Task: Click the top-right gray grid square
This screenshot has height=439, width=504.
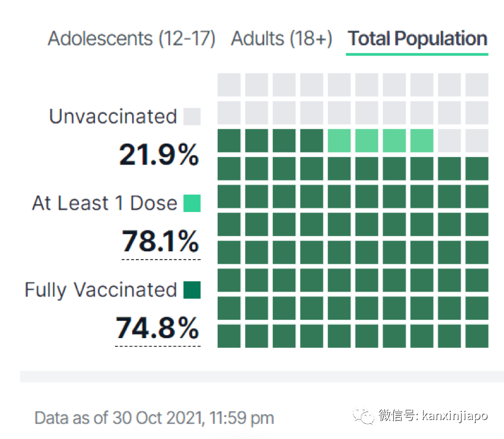Action: pyautogui.click(x=476, y=85)
